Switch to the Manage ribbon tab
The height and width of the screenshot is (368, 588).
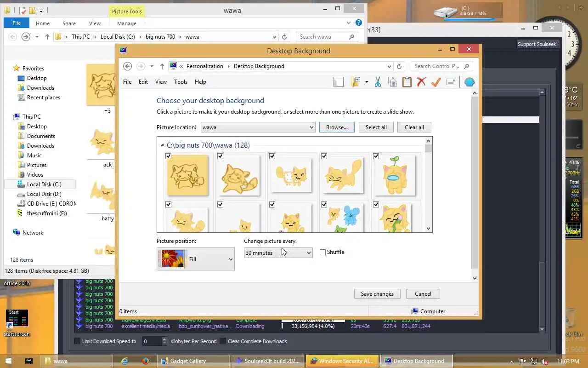pos(127,23)
